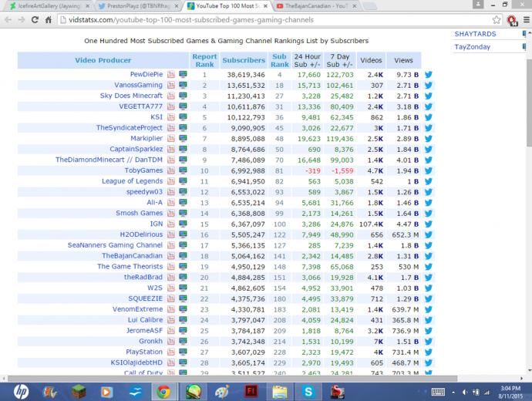Screen dimensions: 532x401
Task: Sort by the Sub Rank column header
Action: (x=280, y=60)
